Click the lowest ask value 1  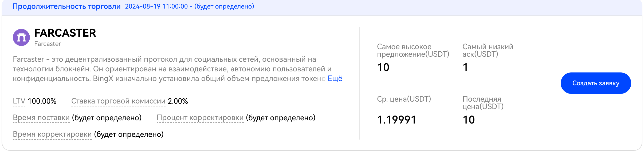(465, 67)
